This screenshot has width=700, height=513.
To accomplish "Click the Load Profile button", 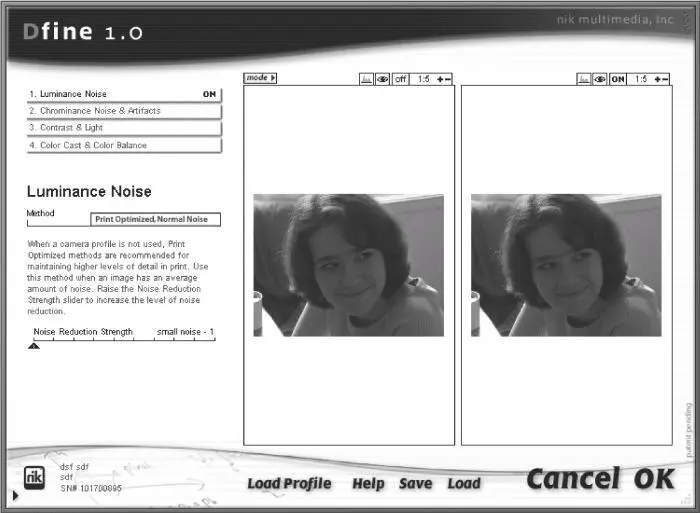I will [289, 484].
